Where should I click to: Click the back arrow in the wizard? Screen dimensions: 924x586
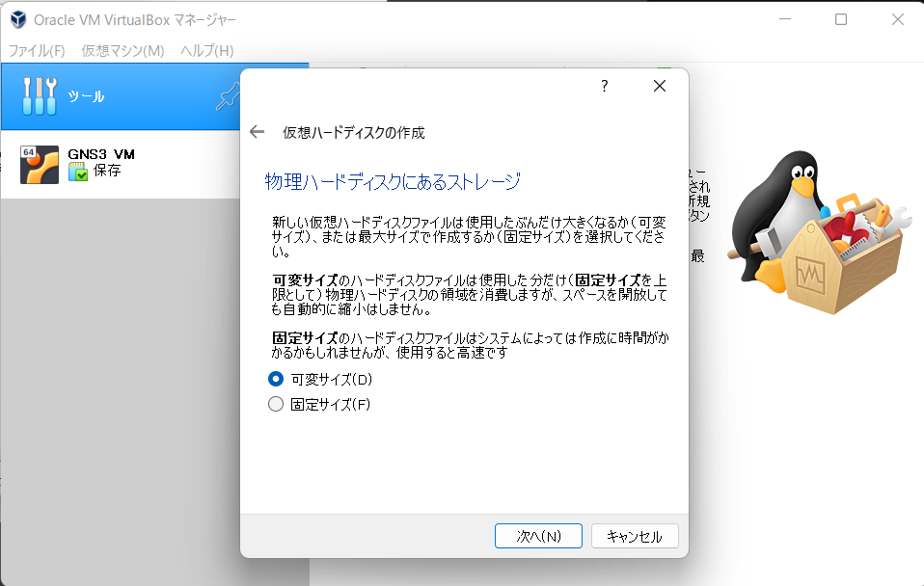[x=256, y=131]
